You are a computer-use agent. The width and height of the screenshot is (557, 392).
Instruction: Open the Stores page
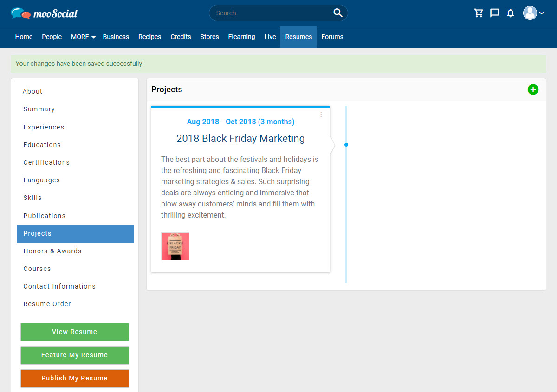coord(209,37)
